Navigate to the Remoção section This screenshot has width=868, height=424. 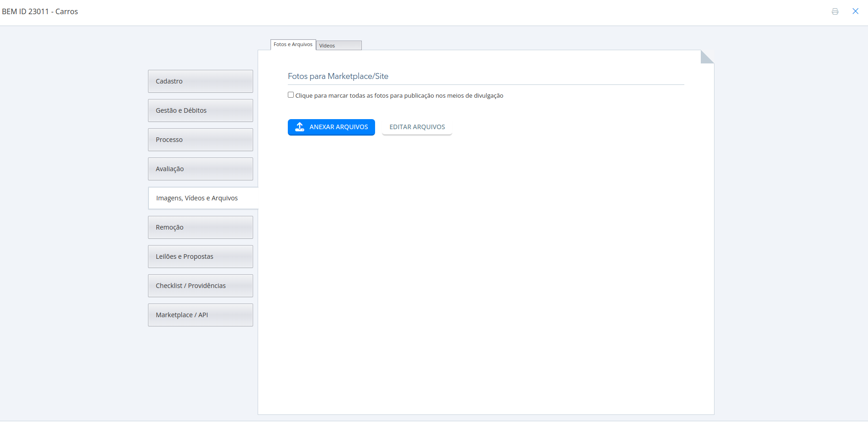pos(200,227)
